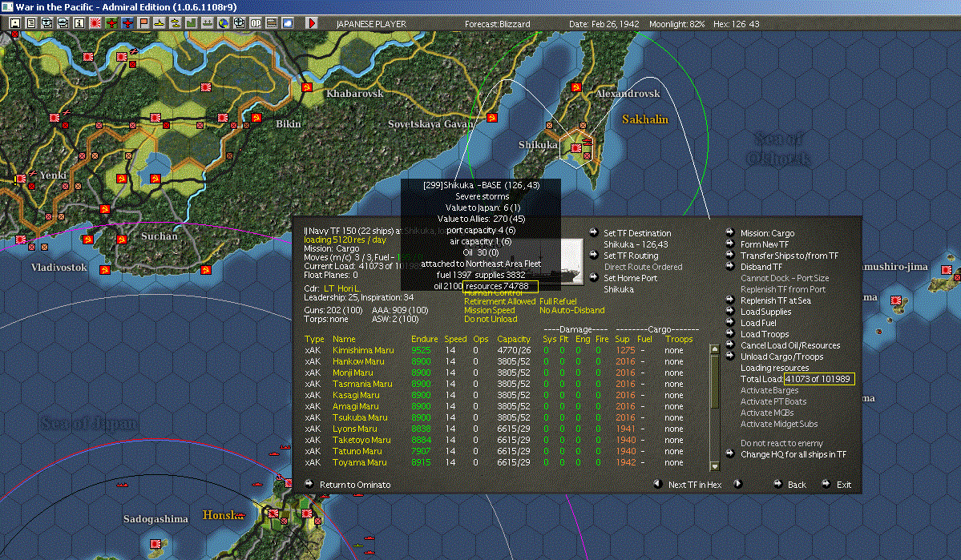Select Set TF Routing

[631, 256]
